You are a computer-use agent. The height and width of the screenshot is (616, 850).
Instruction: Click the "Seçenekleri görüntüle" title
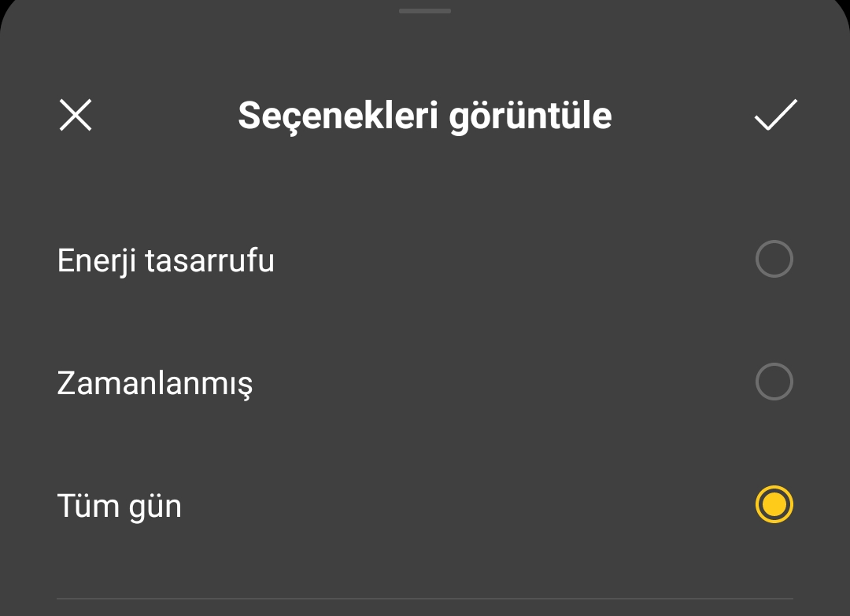[x=425, y=116]
